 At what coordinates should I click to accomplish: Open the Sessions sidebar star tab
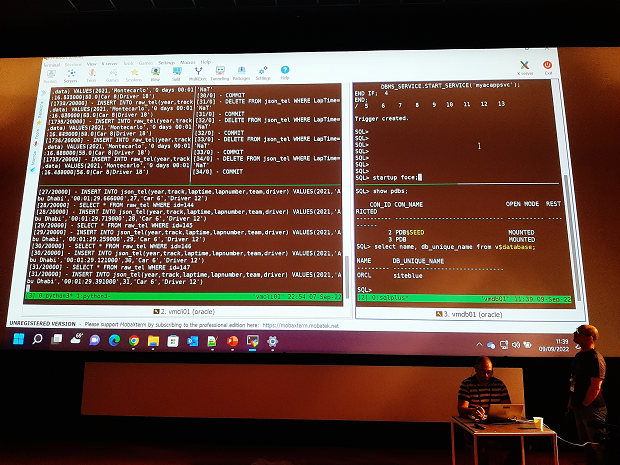click(x=40, y=115)
